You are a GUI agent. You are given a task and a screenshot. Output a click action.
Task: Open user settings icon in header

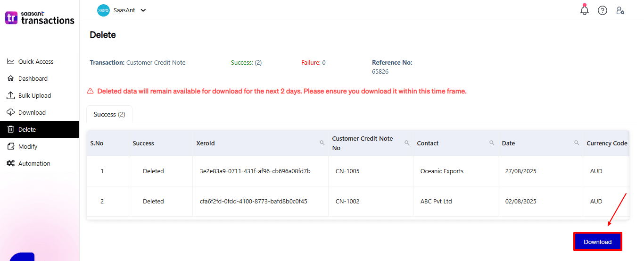coord(620,10)
